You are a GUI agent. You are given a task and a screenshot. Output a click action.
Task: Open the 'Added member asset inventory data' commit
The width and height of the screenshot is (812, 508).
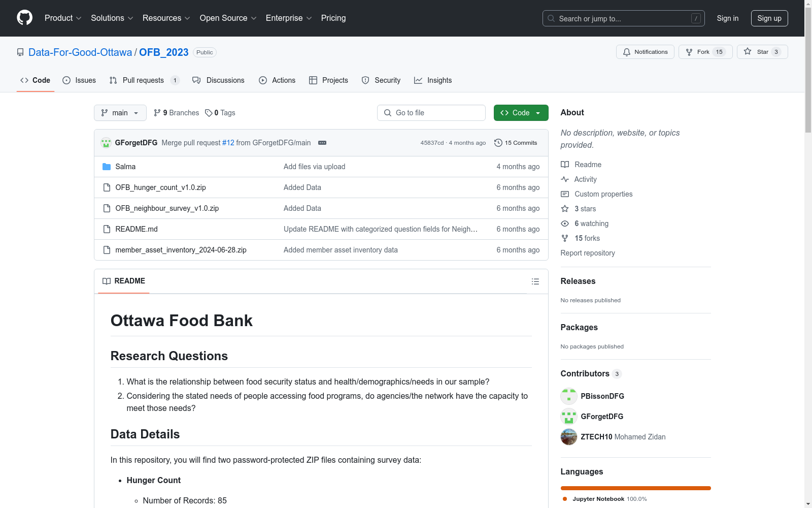[x=341, y=250]
